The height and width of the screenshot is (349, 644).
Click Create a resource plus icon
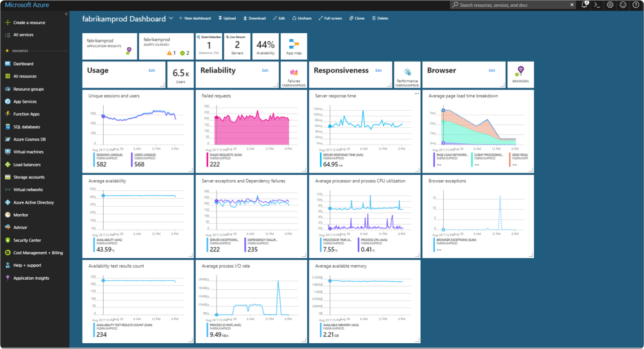pyautogui.click(x=7, y=22)
